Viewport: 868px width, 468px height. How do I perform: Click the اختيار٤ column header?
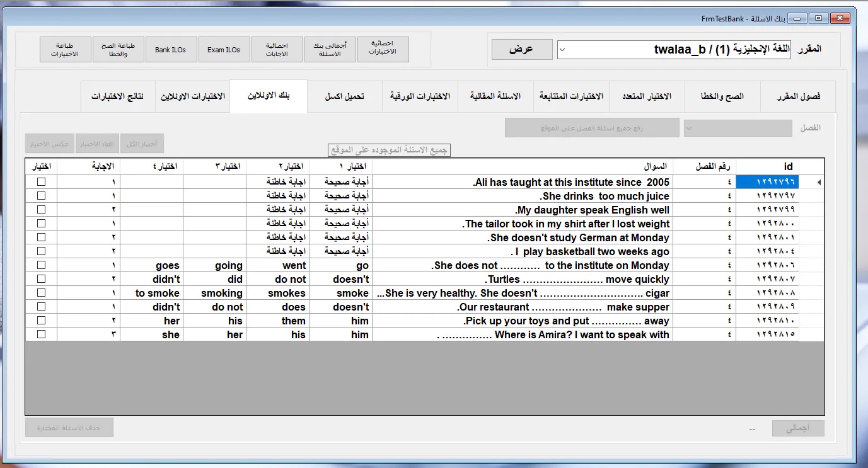[x=151, y=166]
